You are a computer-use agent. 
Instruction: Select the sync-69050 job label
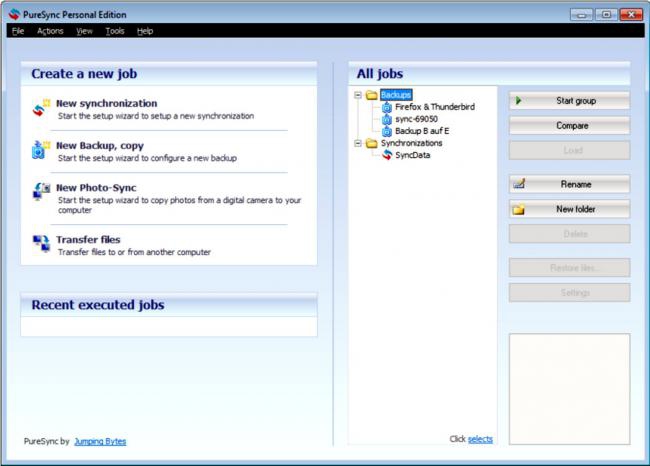pyautogui.click(x=416, y=119)
